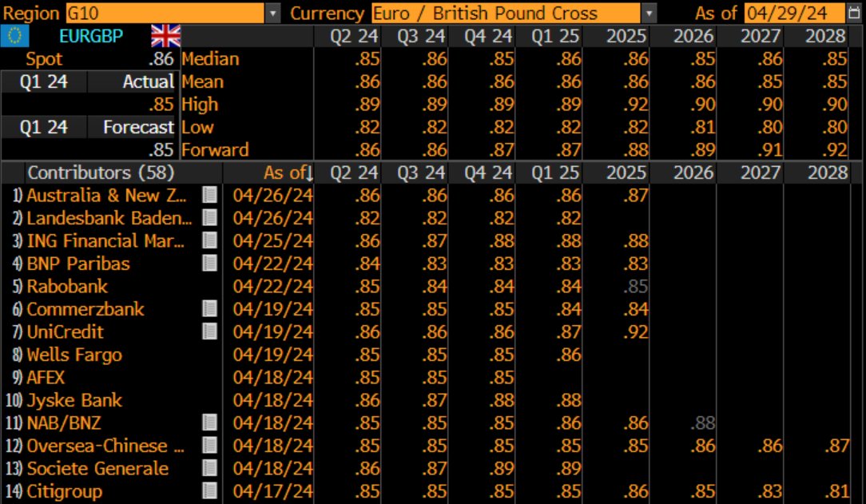Click the United Kingdom flag icon
Viewport: 866px width, 504px height.
point(165,36)
